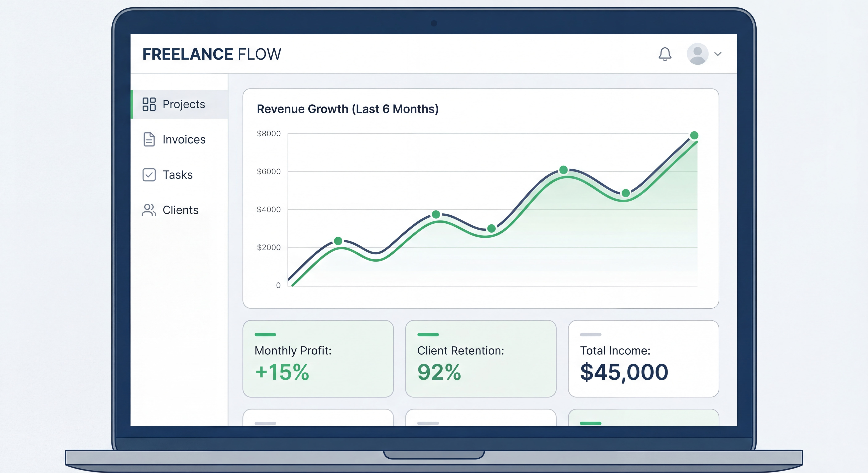Open the notification bell
868x473 pixels.
pyautogui.click(x=665, y=54)
